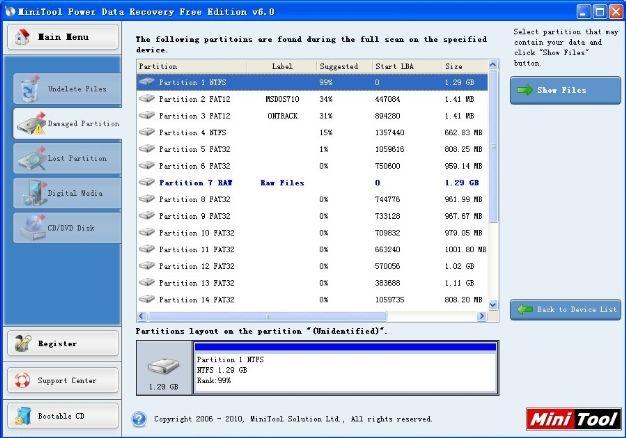Viewport: 626px width, 438px height.
Task: Click the MSDOS710 label cell
Action: 282,99
